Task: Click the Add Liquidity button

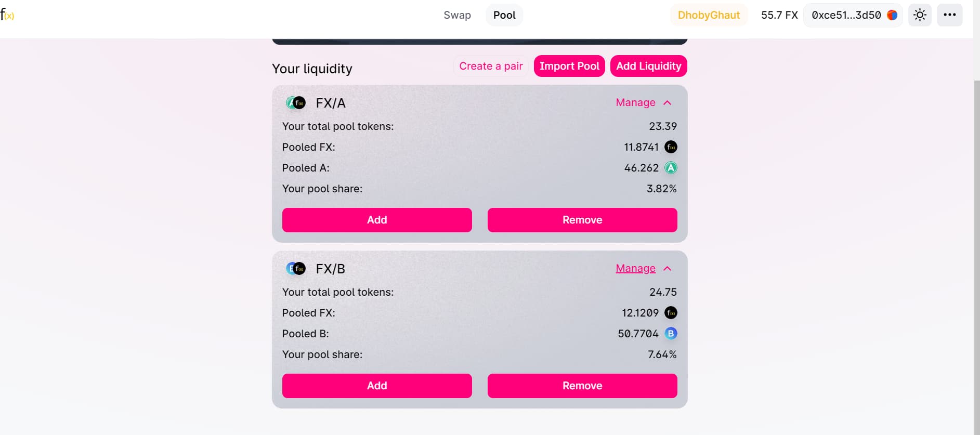Action: coord(649,66)
